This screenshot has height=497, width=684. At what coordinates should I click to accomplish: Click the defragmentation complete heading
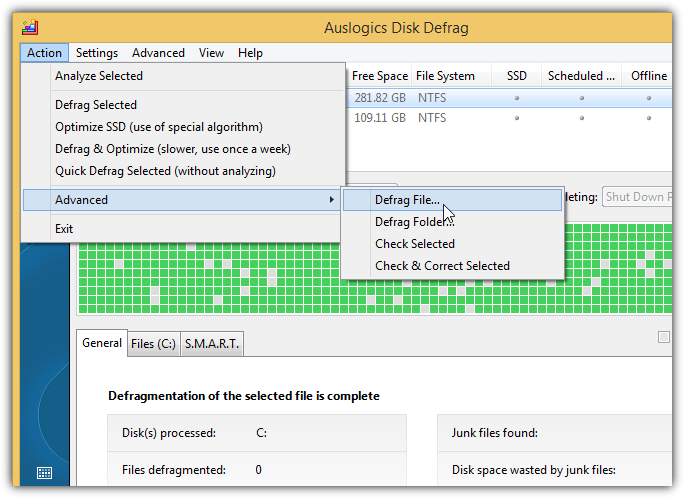pos(244,396)
